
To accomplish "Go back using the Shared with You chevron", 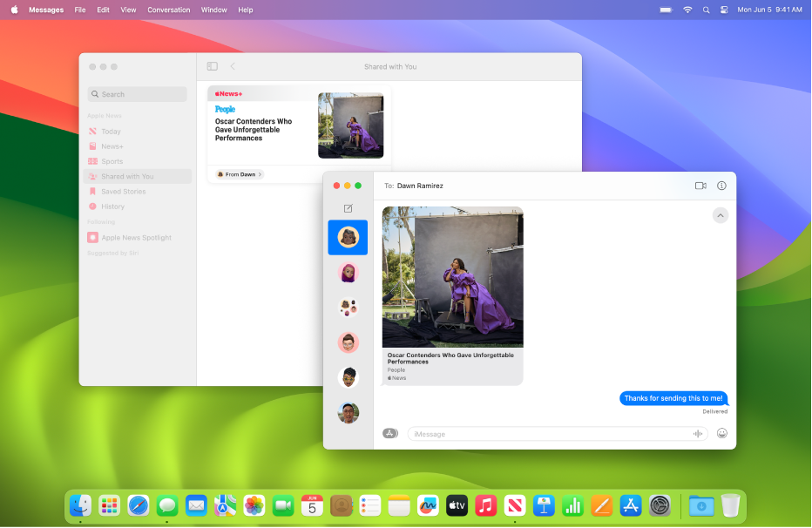I will click(x=232, y=65).
